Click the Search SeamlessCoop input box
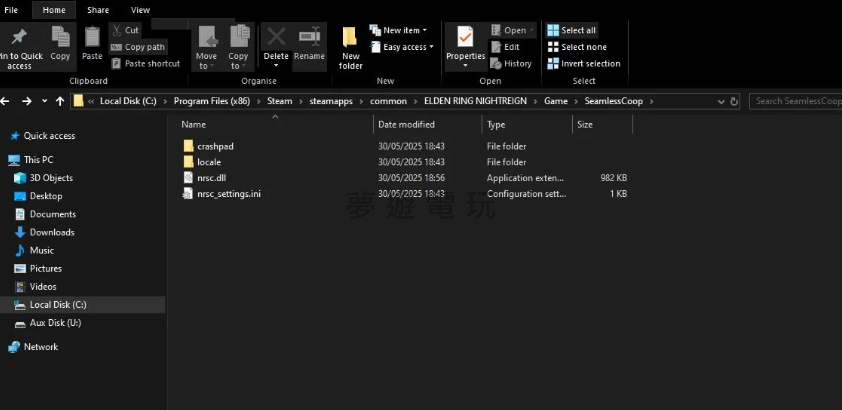This screenshot has width=842, height=410. pos(796,101)
